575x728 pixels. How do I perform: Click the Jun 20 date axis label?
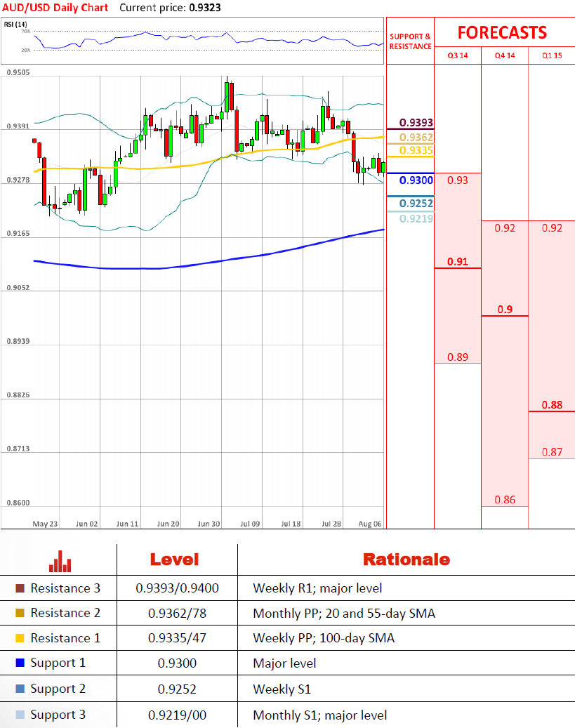168,524
